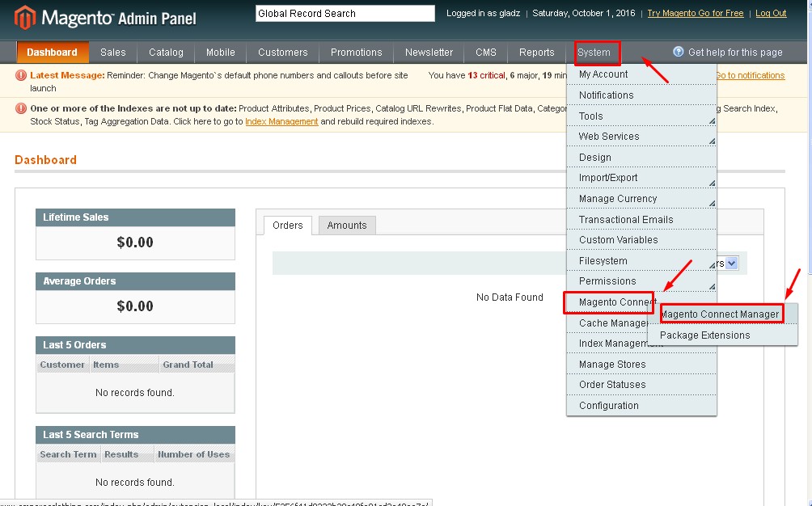Viewport: 812px width, 506px height.
Task: Follow Try Magento Go for Free link
Action: [x=696, y=14]
